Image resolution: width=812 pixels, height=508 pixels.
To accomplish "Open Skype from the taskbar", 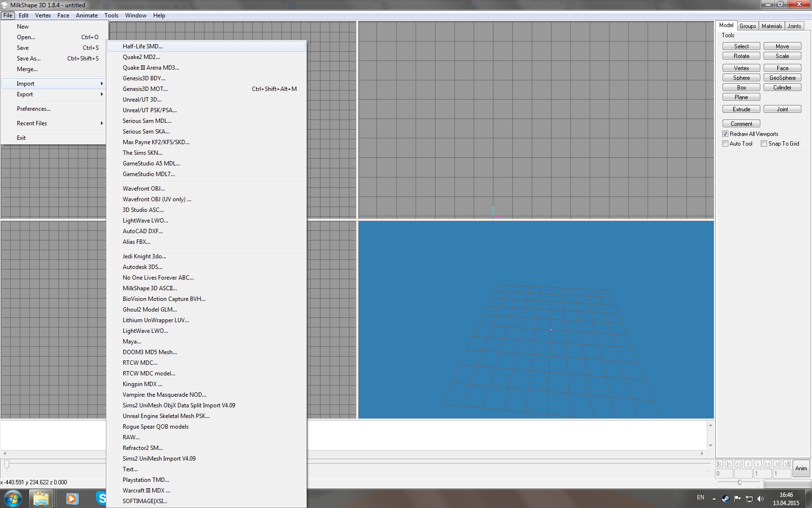I will [101, 498].
